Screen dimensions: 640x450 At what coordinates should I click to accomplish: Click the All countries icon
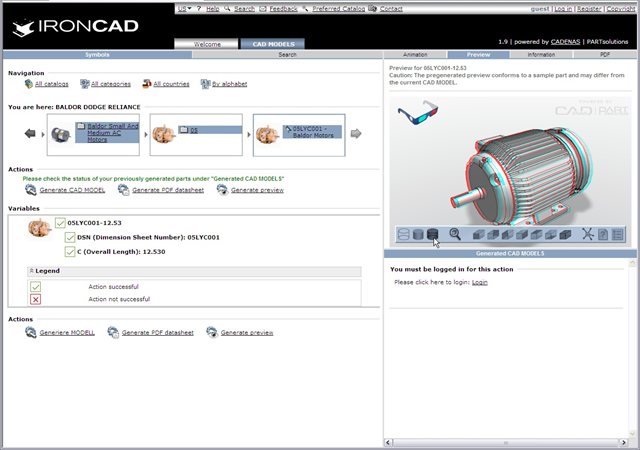(147, 84)
